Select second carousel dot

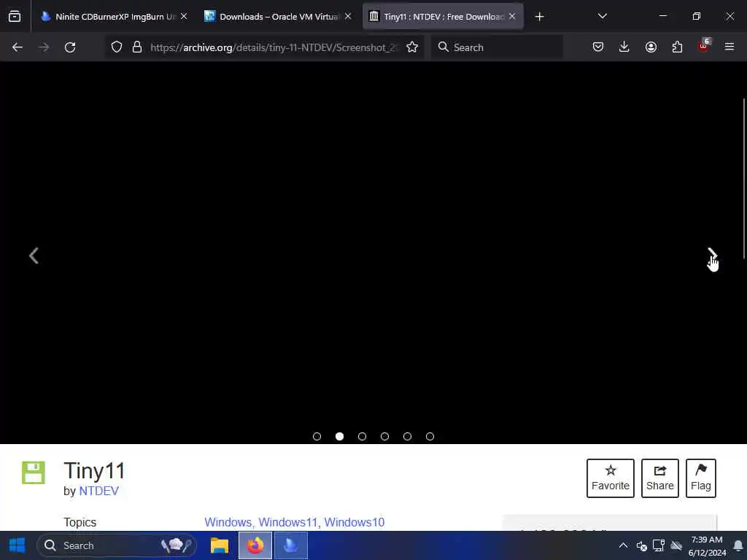pos(340,436)
